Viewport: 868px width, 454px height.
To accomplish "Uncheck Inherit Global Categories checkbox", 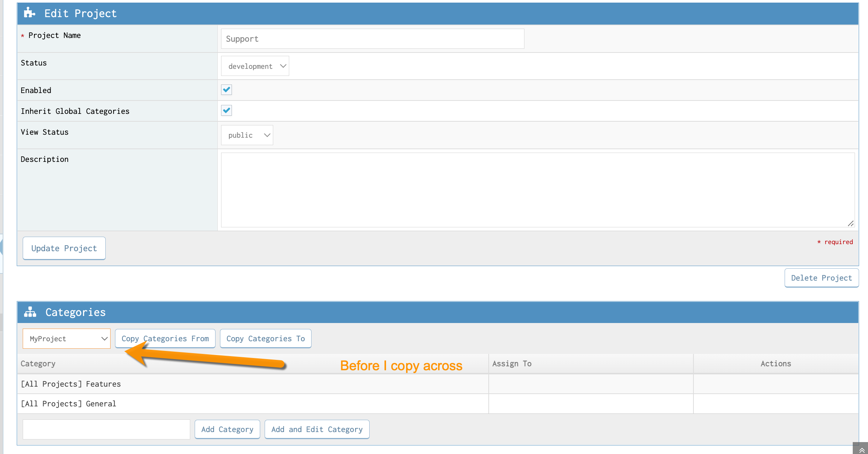I will click(x=226, y=111).
